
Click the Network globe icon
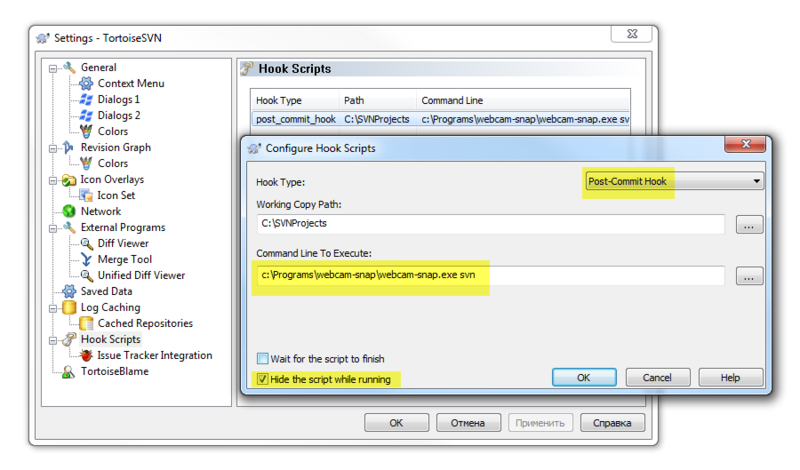pos(69,211)
